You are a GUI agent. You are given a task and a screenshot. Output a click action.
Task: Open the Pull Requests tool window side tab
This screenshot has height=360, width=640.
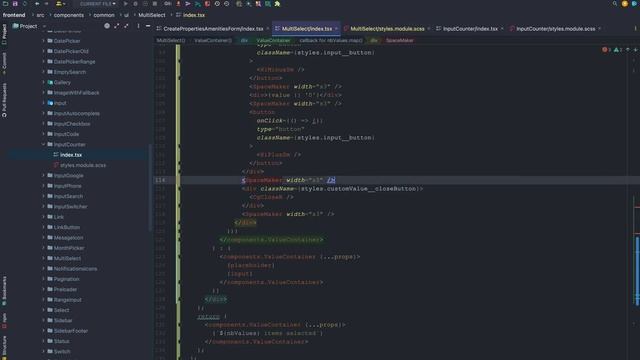pos(4,100)
